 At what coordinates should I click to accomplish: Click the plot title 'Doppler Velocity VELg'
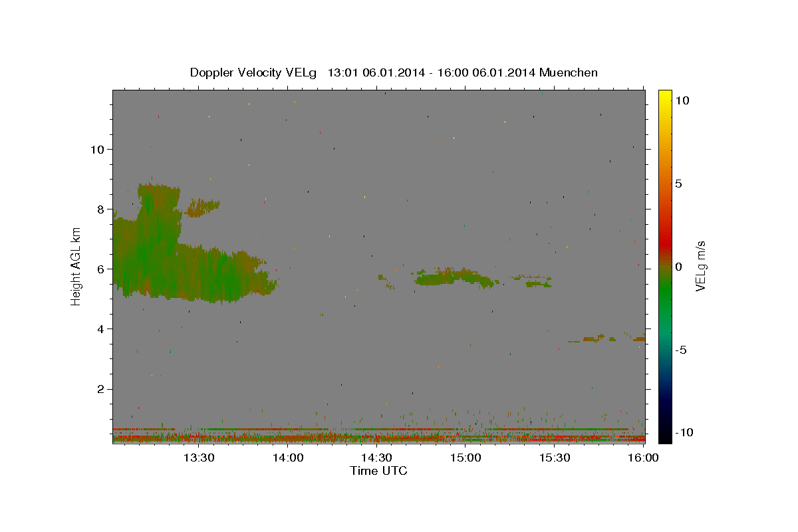255,72
